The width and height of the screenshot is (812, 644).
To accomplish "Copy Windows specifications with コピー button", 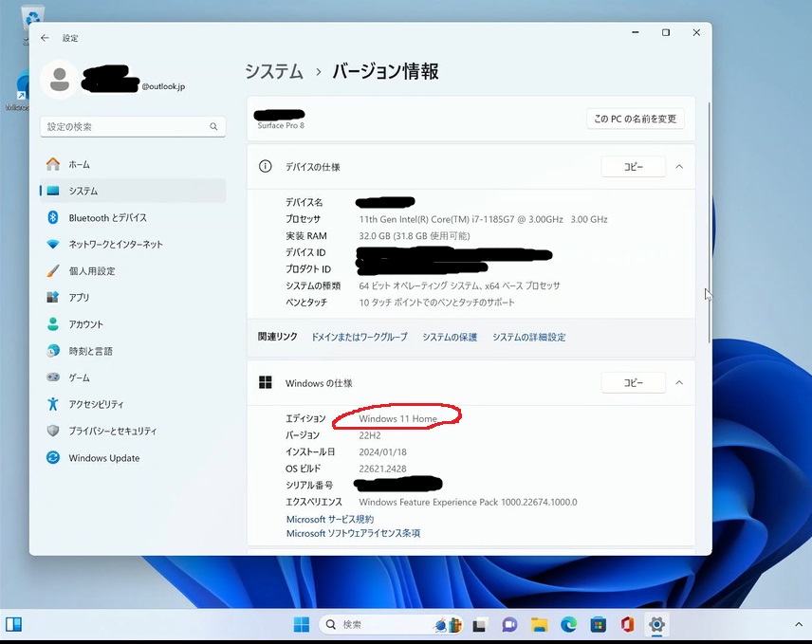I will click(633, 382).
